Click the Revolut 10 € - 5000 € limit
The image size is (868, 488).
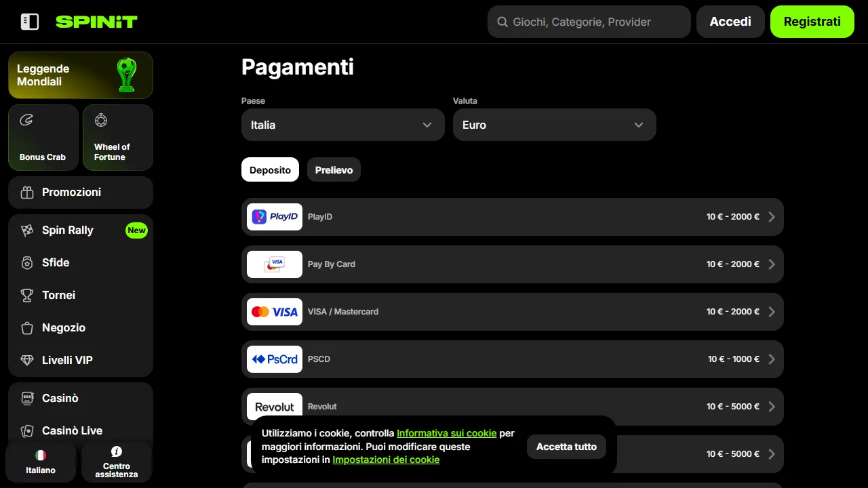pyautogui.click(x=733, y=407)
